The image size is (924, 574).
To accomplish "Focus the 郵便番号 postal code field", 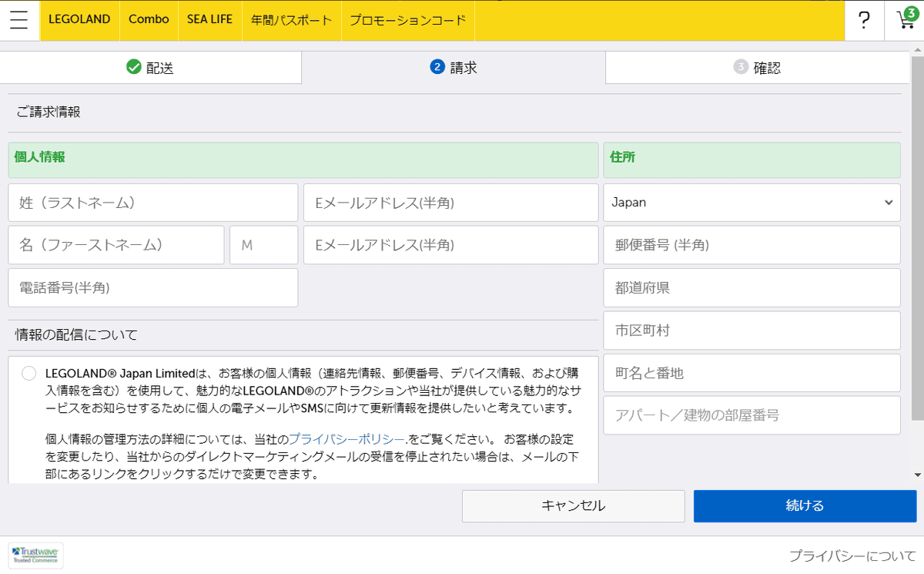I will 752,245.
